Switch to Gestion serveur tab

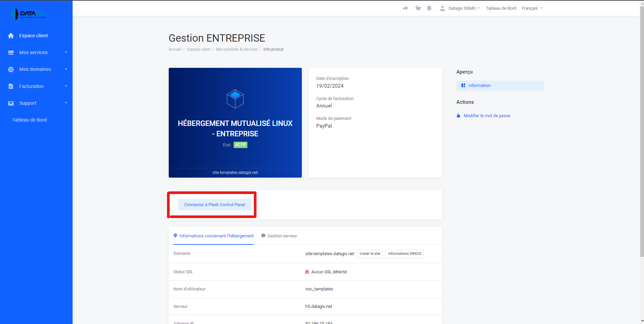tap(279, 236)
